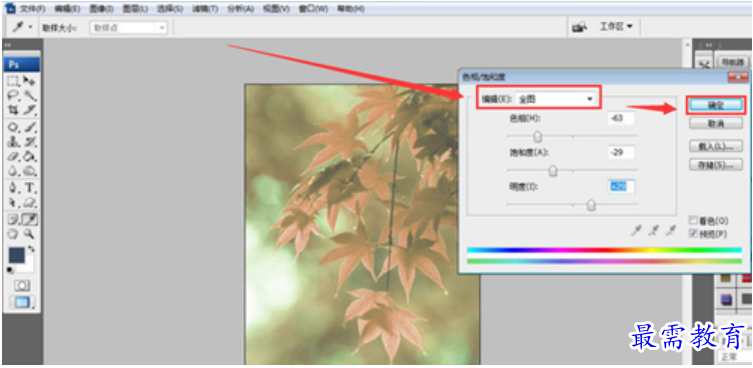Select the Pen tool
Screen dimensions: 753x368
tap(13, 188)
